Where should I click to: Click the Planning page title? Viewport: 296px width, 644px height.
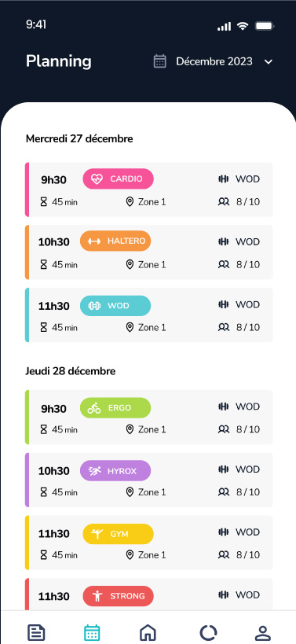pyautogui.click(x=59, y=61)
